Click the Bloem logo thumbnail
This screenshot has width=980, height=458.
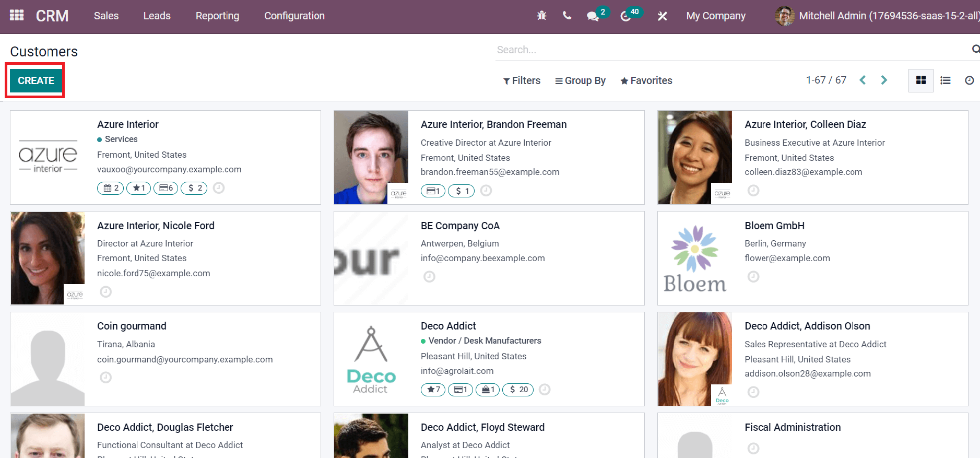tap(695, 259)
